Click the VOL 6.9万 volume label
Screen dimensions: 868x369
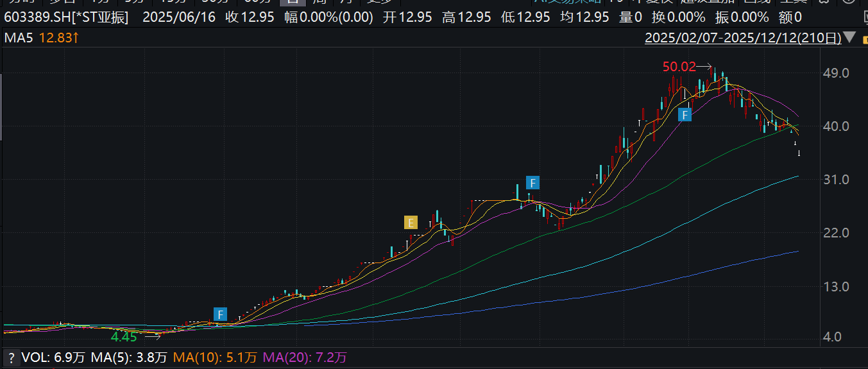pyautogui.click(x=43, y=357)
